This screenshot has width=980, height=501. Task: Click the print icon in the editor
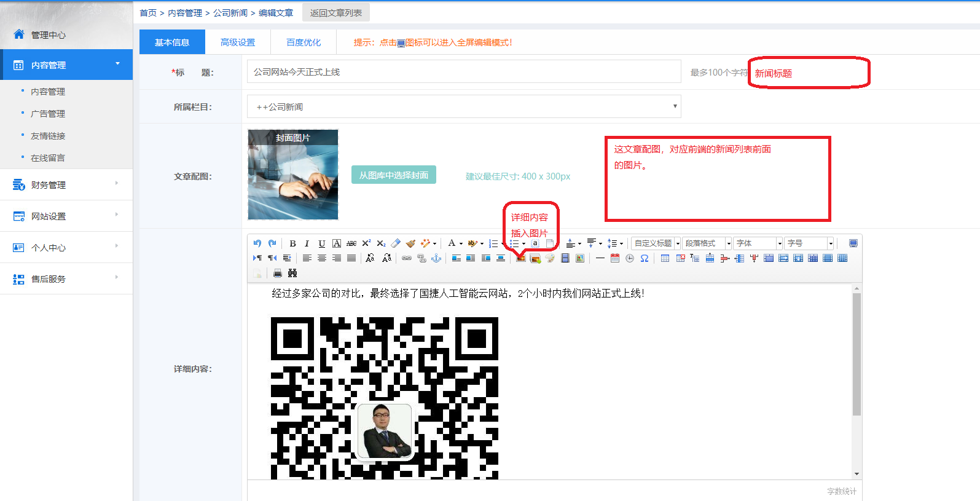click(278, 273)
